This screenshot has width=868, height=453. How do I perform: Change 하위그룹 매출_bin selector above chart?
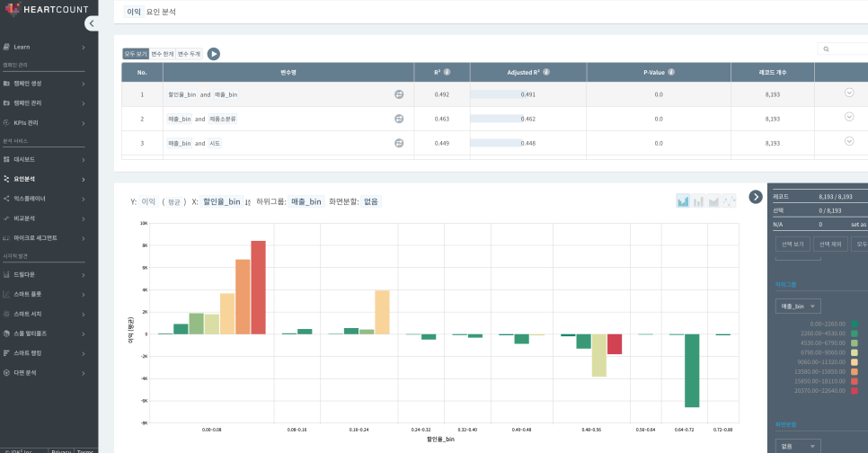click(306, 201)
